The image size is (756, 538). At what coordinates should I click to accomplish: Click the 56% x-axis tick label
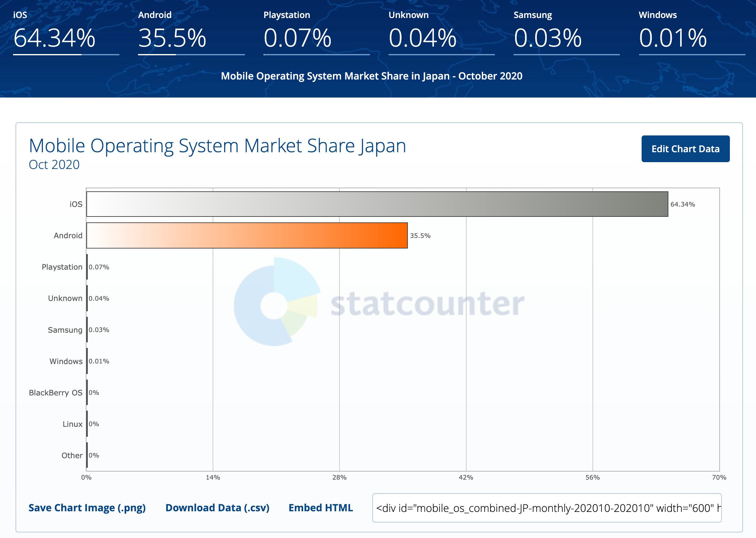tap(592, 477)
